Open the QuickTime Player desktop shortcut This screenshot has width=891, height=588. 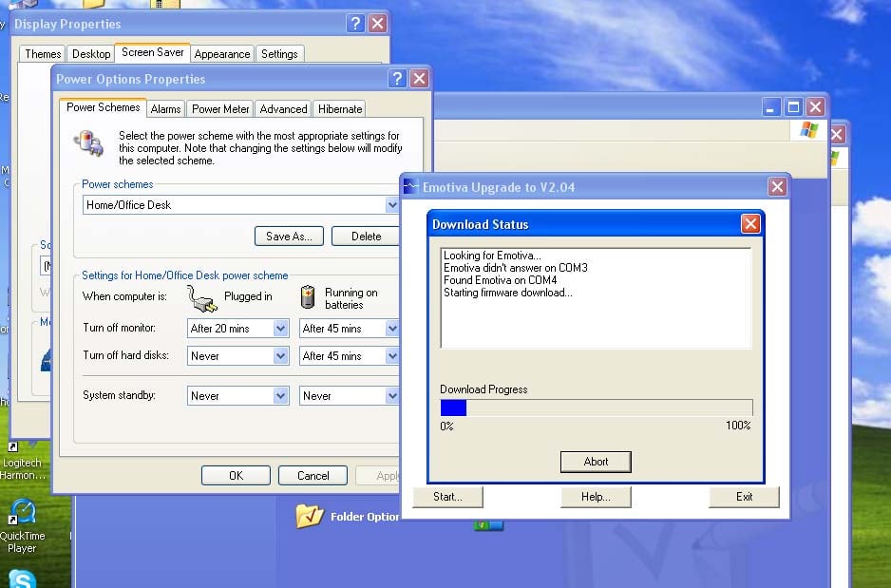21,514
